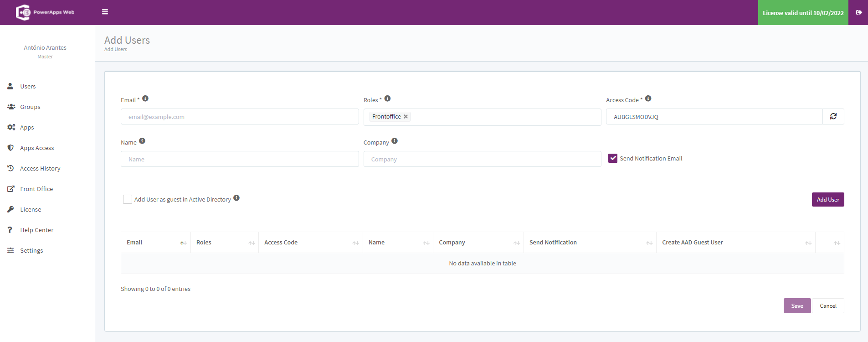Screen dimensions: 868x342
Task: Open the Groups menu item
Action: tap(30, 107)
